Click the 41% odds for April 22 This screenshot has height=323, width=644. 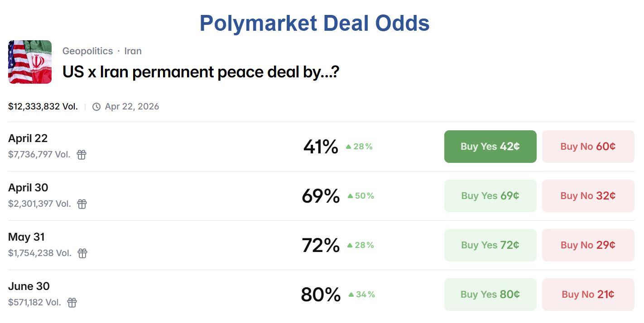coord(321,147)
